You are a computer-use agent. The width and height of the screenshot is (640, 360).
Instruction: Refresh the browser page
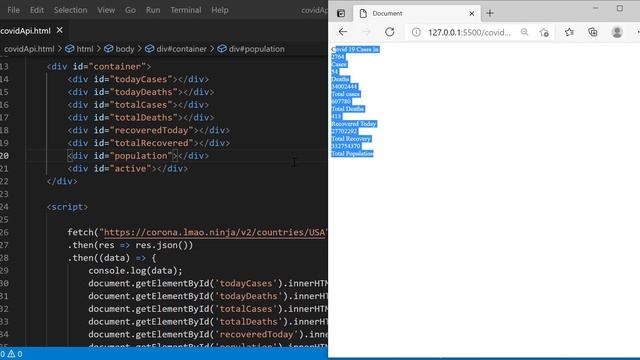[x=389, y=32]
